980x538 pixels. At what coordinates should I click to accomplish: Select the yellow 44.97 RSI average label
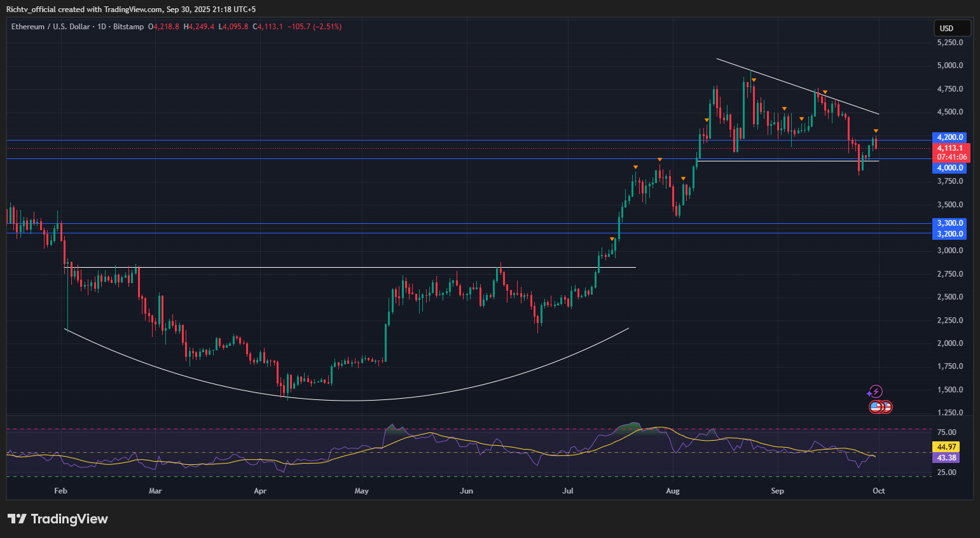946,447
